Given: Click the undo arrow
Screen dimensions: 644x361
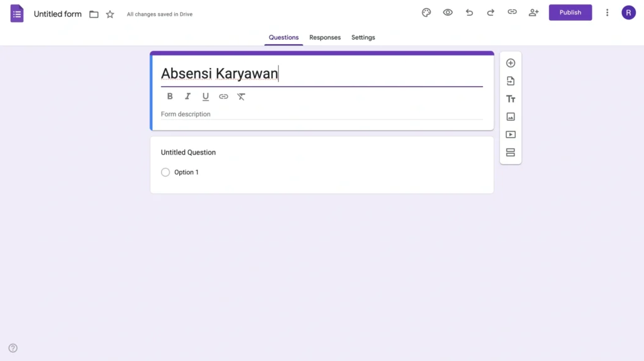Looking at the screenshot, I should point(469,13).
